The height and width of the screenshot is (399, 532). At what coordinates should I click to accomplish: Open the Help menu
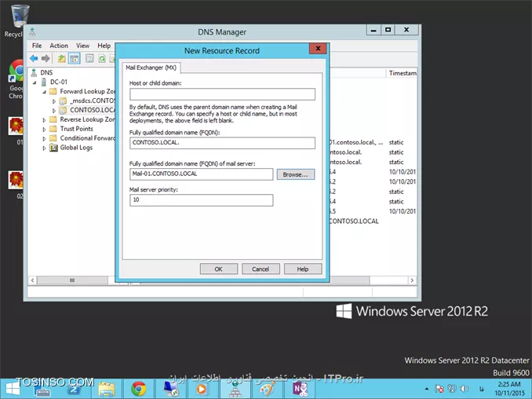(x=104, y=46)
